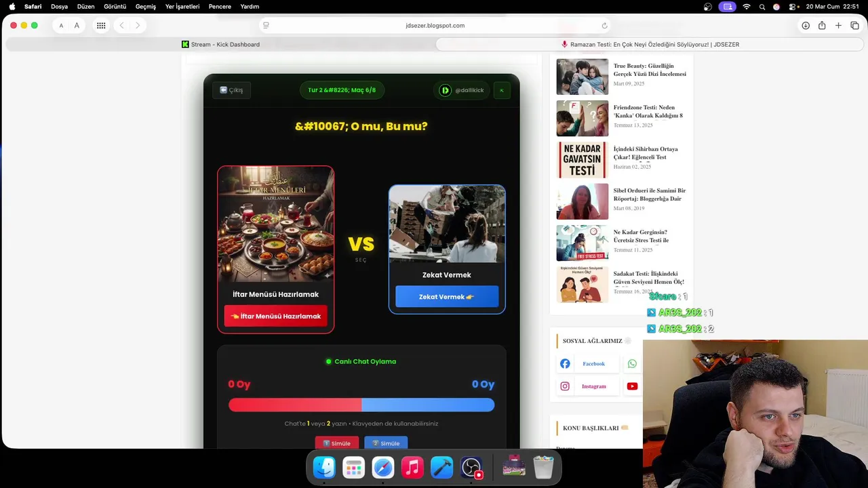Vote with blue Zekat Vermek button
The width and height of the screenshot is (868, 488).
[x=447, y=297]
